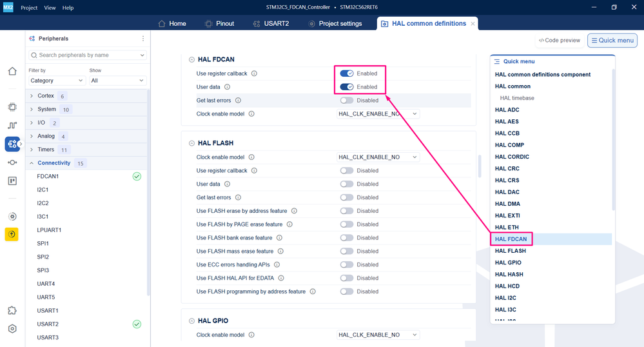Open the node connection icon in the left sidebar
The image size is (644, 347).
pyautogui.click(x=12, y=163)
